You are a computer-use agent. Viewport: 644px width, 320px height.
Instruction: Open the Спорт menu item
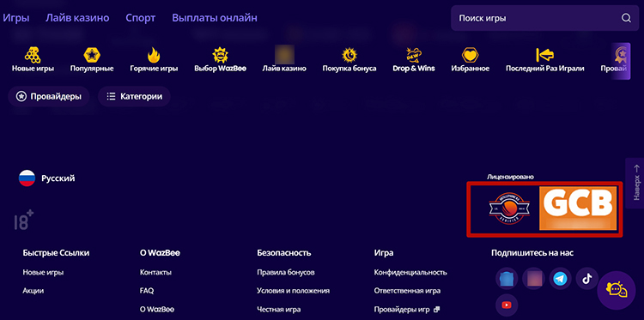[x=141, y=18]
